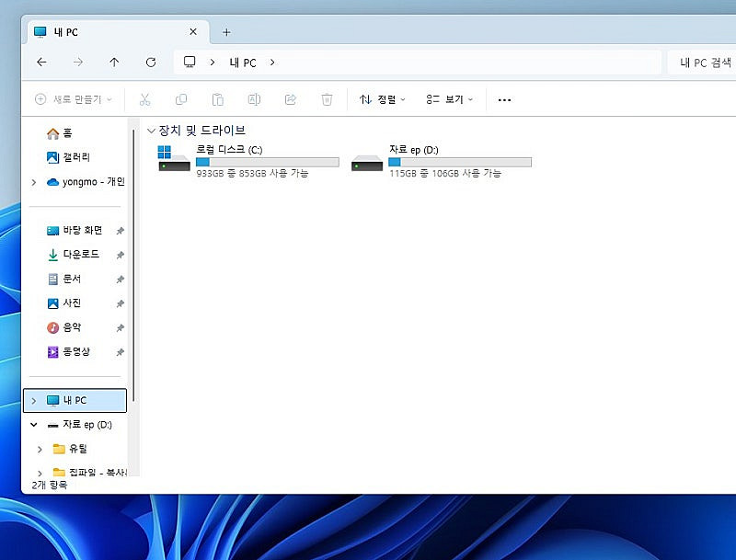The height and width of the screenshot is (560, 736).
Task: Click the pin icon beside 동영상
Action: [x=121, y=352]
